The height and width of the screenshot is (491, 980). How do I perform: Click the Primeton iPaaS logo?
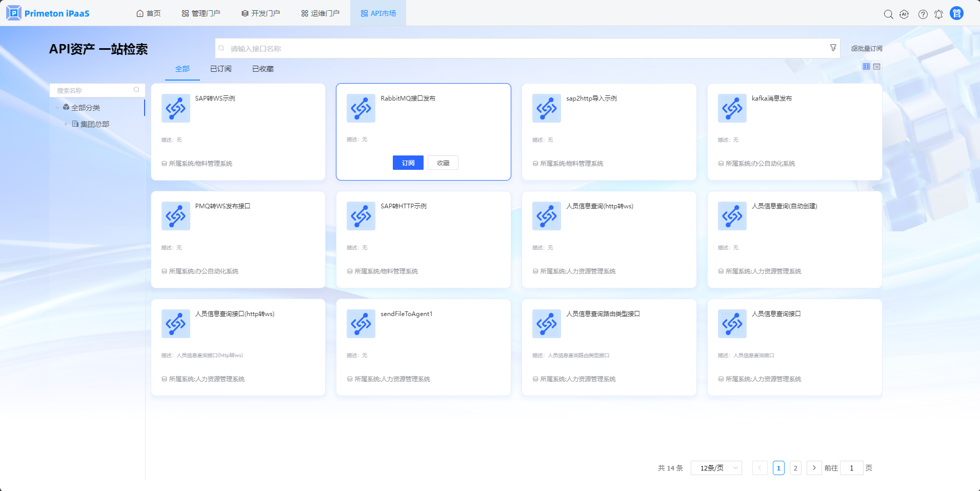pyautogui.click(x=48, y=13)
